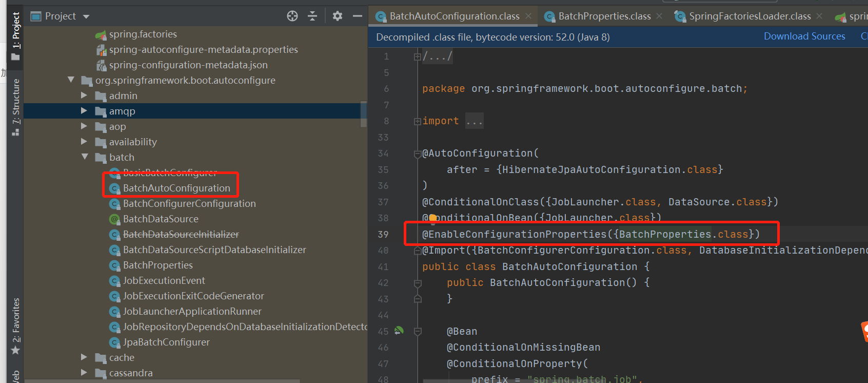Switch to SpringFactoriesLoader.class tab
Screen dimensions: 868x383
tap(749, 16)
